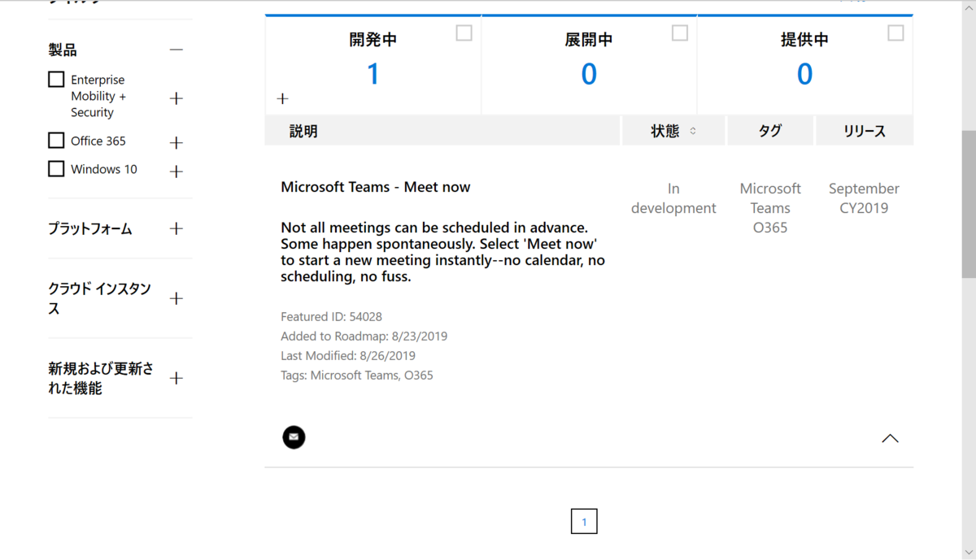976x560 pixels.
Task: Click the Featured ID: 54028 text
Action: [331, 317]
